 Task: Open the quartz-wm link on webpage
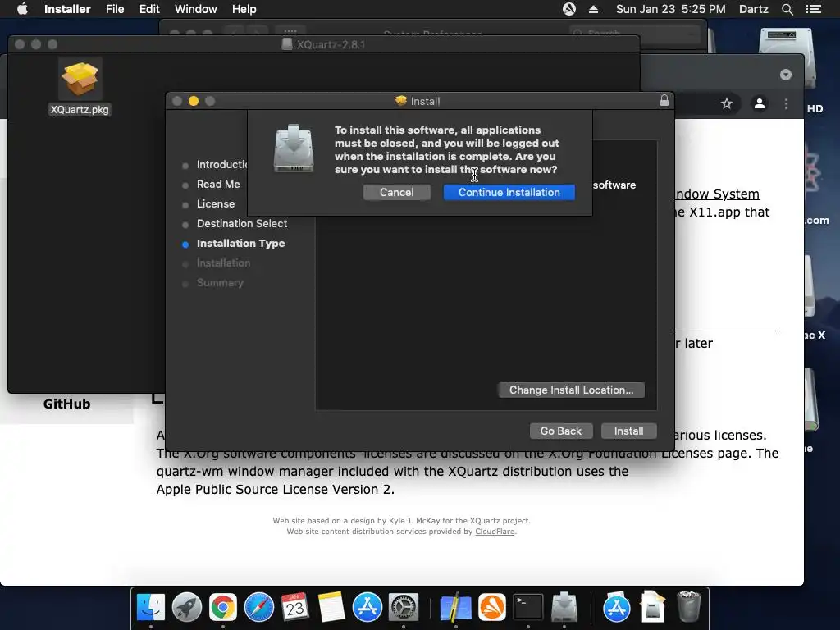point(189,472)
